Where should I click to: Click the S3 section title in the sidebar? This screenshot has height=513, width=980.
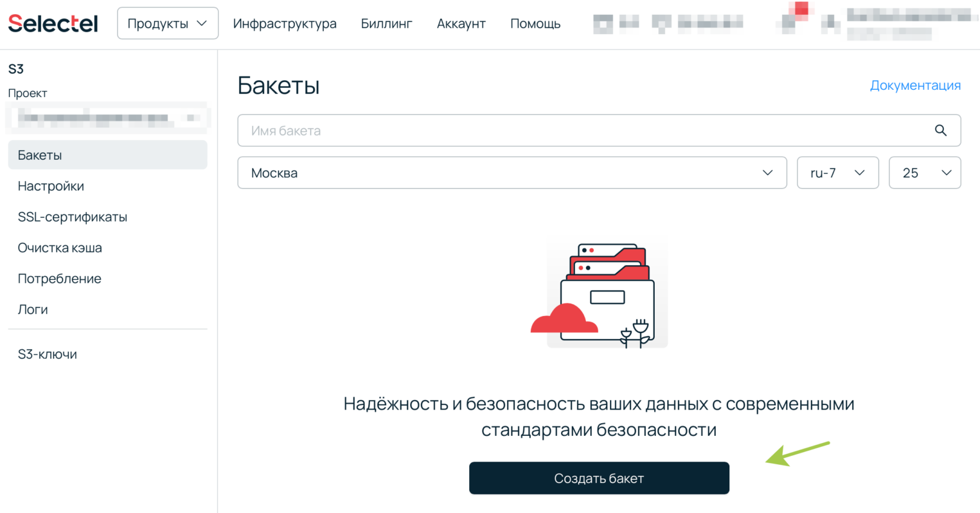15,69
